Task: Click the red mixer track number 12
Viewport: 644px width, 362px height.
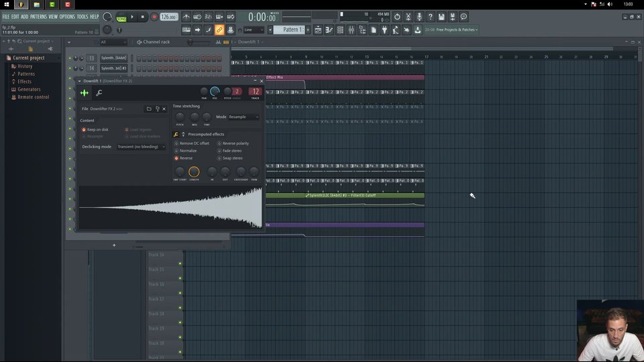Action: pos(256,92)
